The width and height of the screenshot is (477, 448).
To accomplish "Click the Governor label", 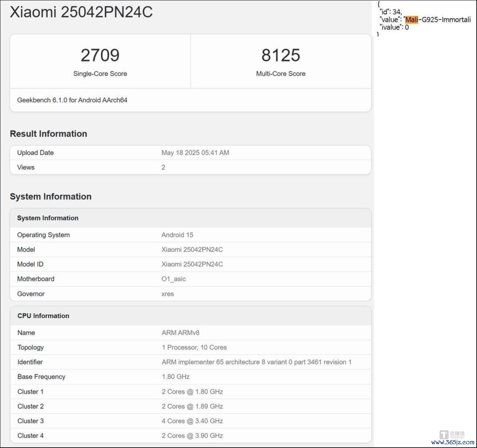I will (31, 294).
